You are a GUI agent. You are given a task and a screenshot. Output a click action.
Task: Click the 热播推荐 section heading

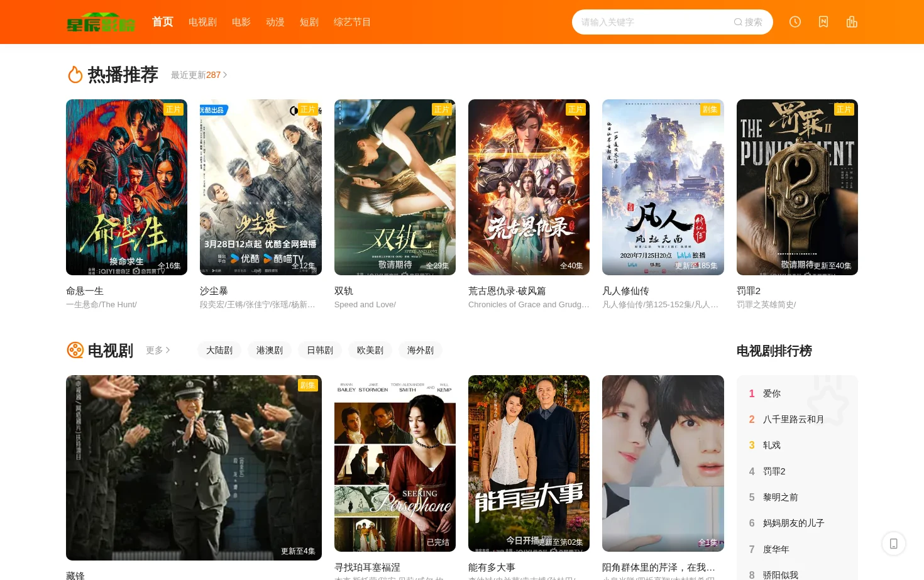[x=123, y=75]
